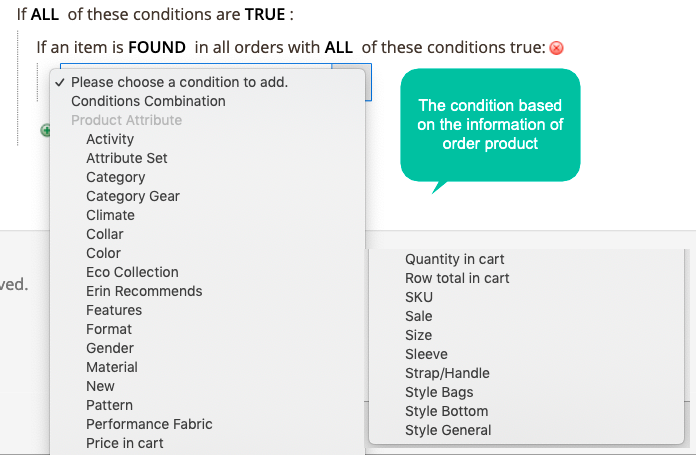This screenshot has height=455, width=696.
Task: Select the Style General option
Action: pyautogui.click(x=448, y=430)
